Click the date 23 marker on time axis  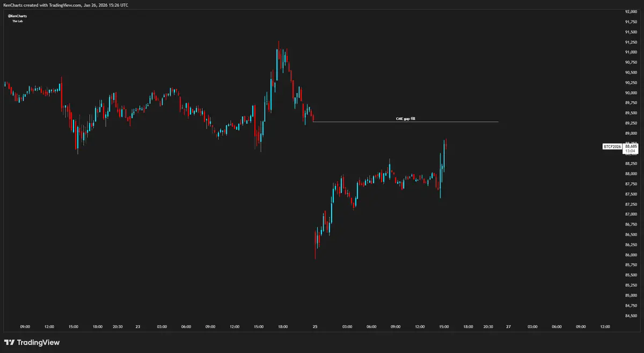[138, 326]
